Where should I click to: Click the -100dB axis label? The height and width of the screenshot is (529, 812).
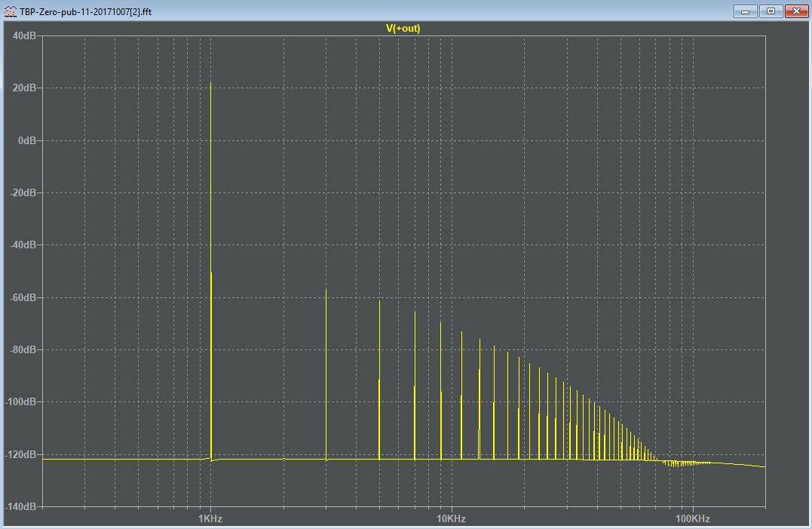click(x=21, y=401)
